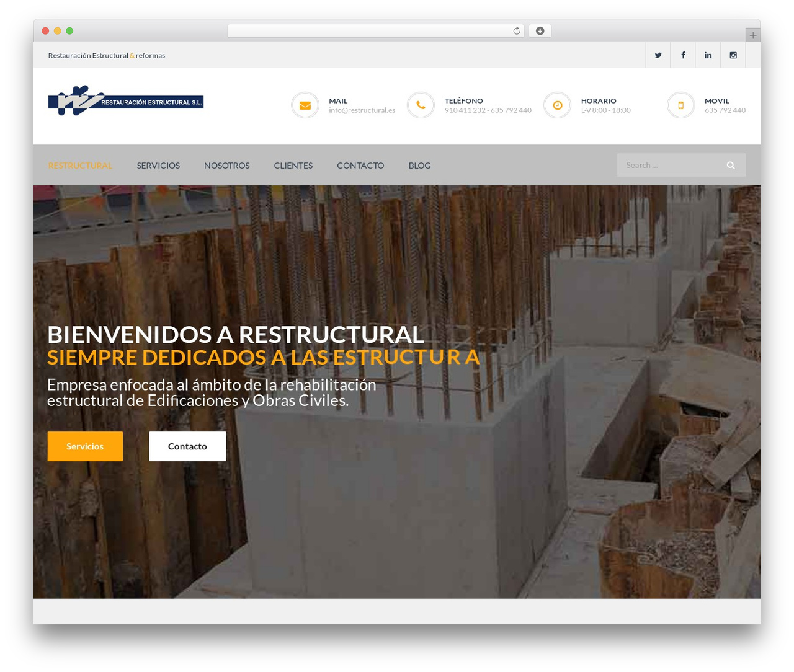Click the L-V 8:00 - 18:00 schedule text
The height and width of the screenshot is (672, 794).
606,110
